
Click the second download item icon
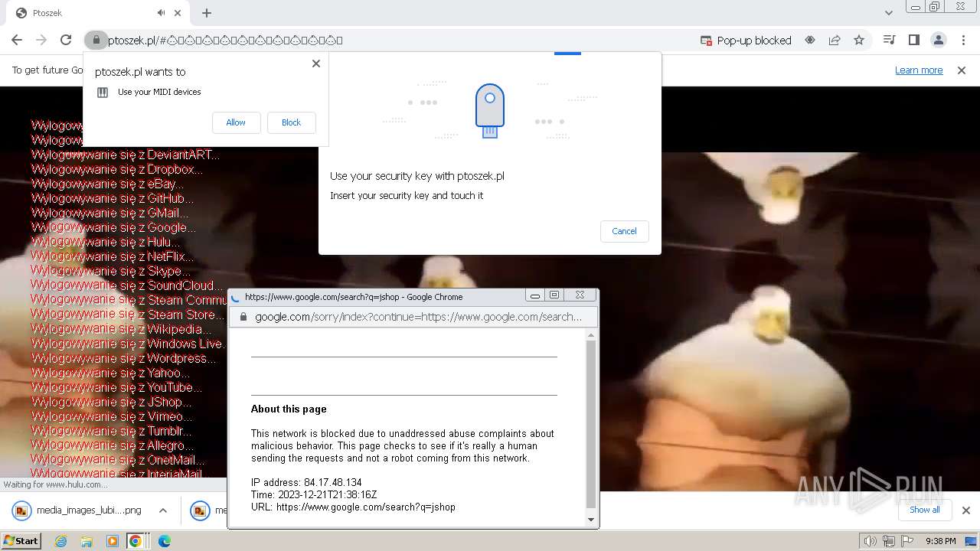coord(200,510)
